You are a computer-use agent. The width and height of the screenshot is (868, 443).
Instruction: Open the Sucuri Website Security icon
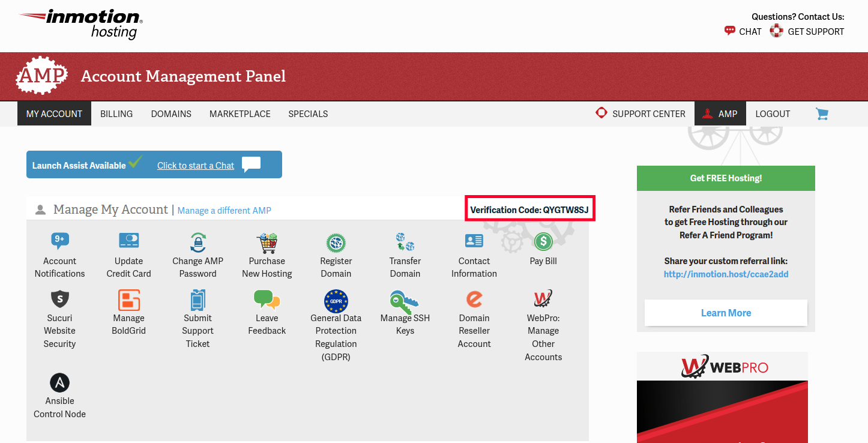[x=59, y=299]
